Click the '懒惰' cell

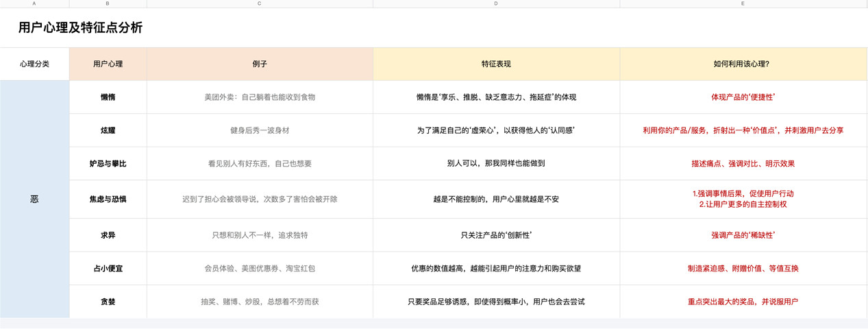pyautogui.click(x=108, y=97)
